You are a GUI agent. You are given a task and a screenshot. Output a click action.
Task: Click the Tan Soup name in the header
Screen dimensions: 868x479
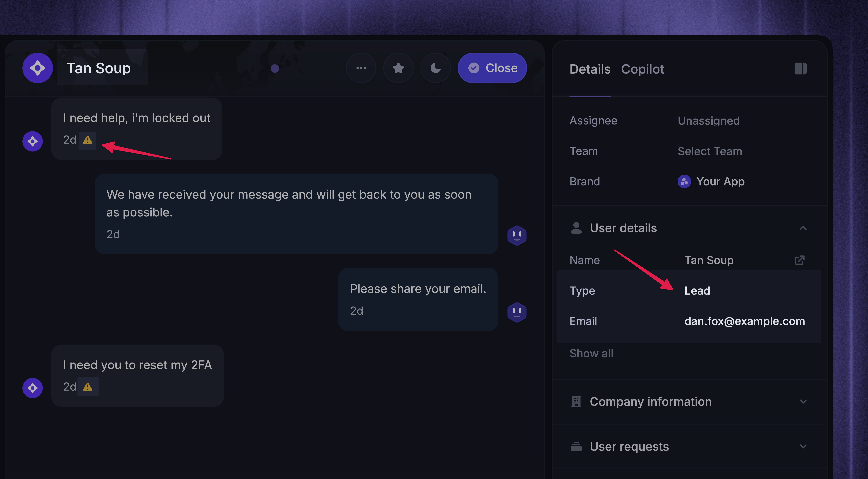[99, 68]
